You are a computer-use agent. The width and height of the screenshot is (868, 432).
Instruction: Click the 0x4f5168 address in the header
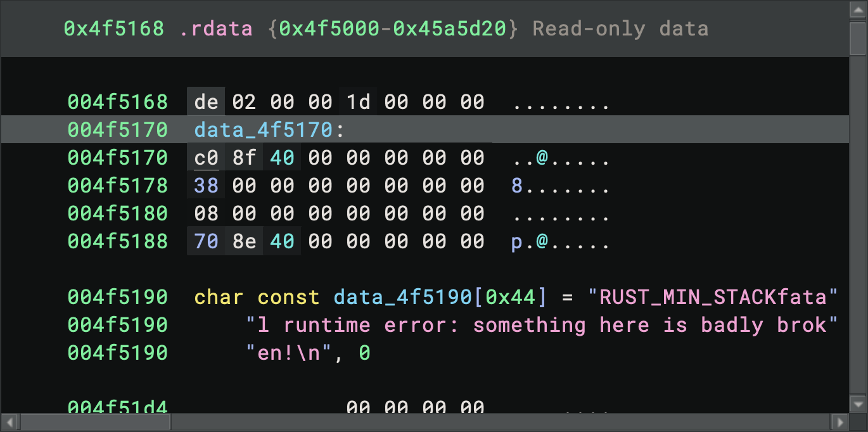tap(113, 29)
